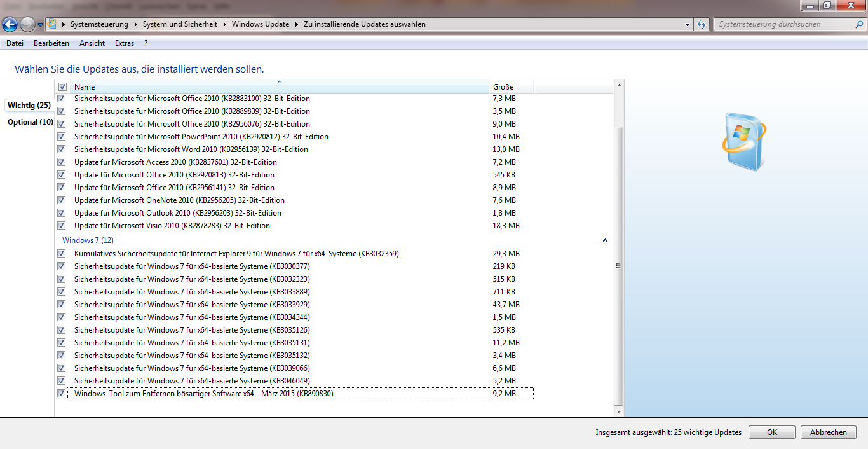
Task: Uncheck update KB2883100 for Office 2010
Action: click(x=61, y=99)
